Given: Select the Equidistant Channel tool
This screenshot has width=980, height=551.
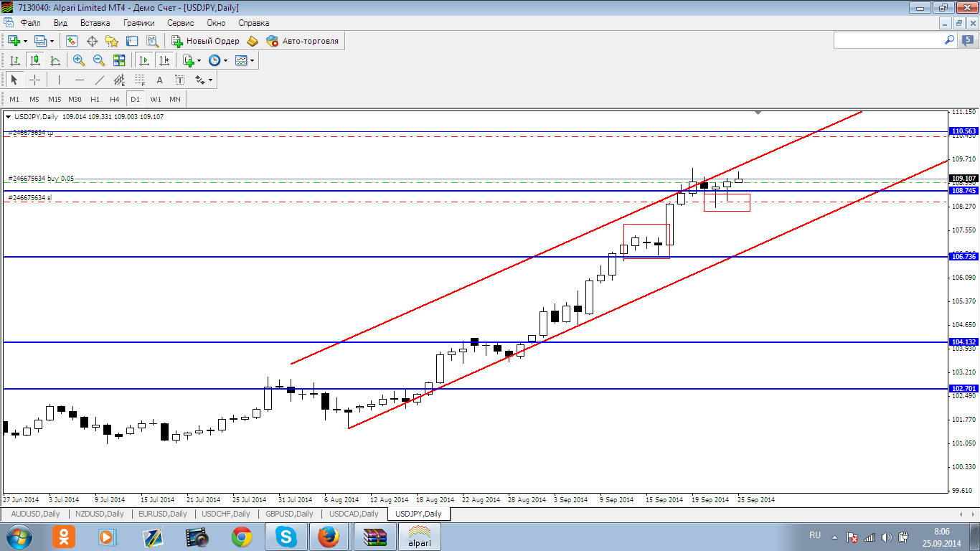Looking at the screenshot, I should click(x=119, y=80).
